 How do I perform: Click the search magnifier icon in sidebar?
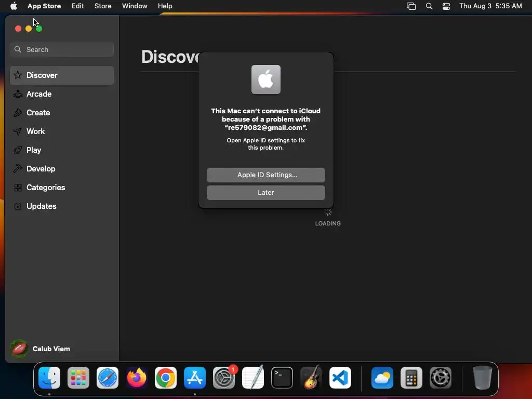click(x=18, y=49)
